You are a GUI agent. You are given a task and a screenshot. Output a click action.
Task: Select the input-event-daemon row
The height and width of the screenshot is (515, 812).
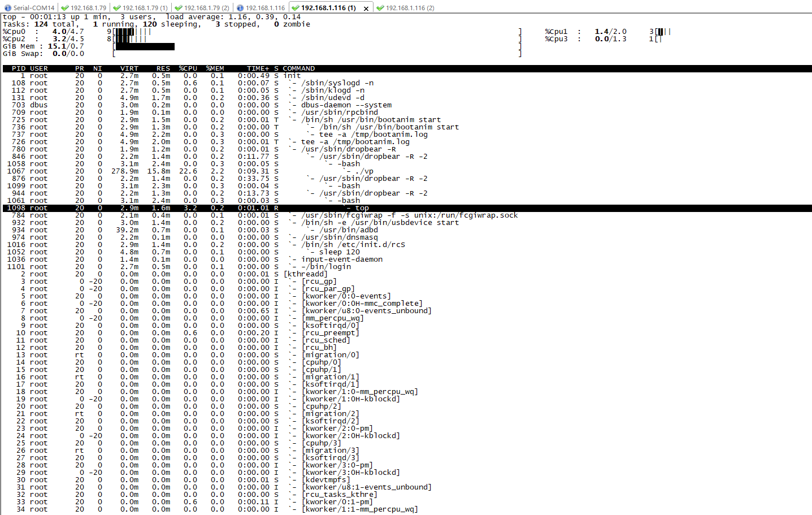point(407,259)
